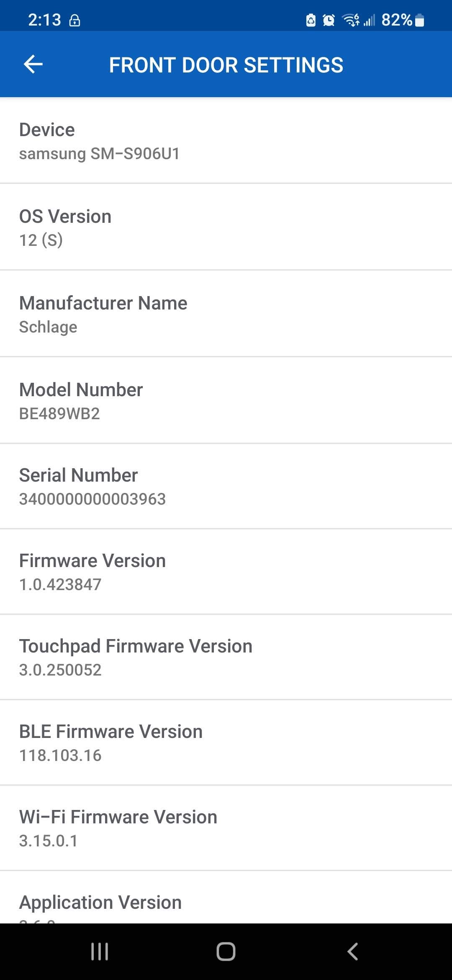The image size is (452, 980).
Task: Tap the Wi-Fi signal status icon
Action: pos(351,20)
